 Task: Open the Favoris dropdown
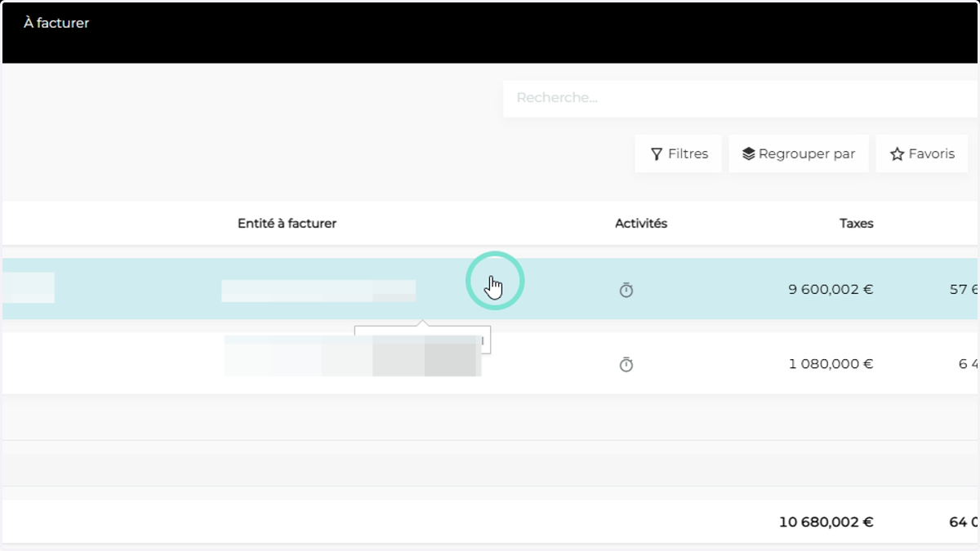click(x=922, y=153)
